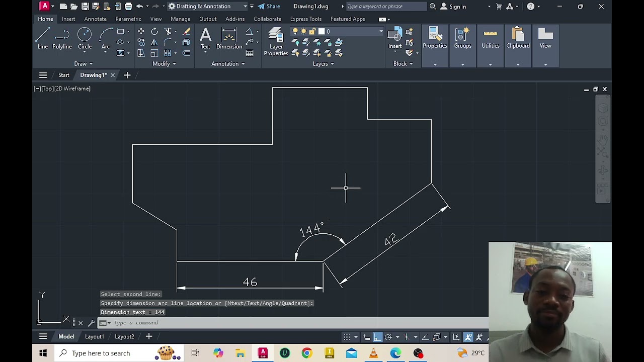Click the [Top] view control label
The width and height of the screenshot is (644, 362).
click(47, 88)
